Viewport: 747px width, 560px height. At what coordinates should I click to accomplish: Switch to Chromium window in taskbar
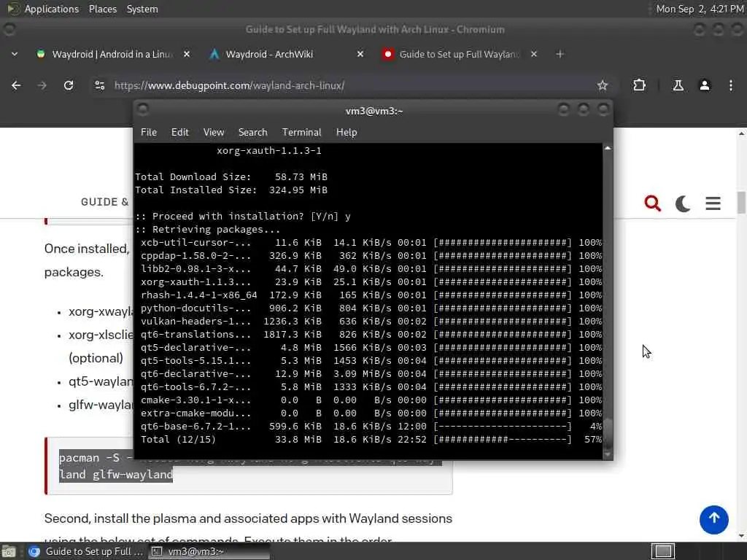click(86, 551)
